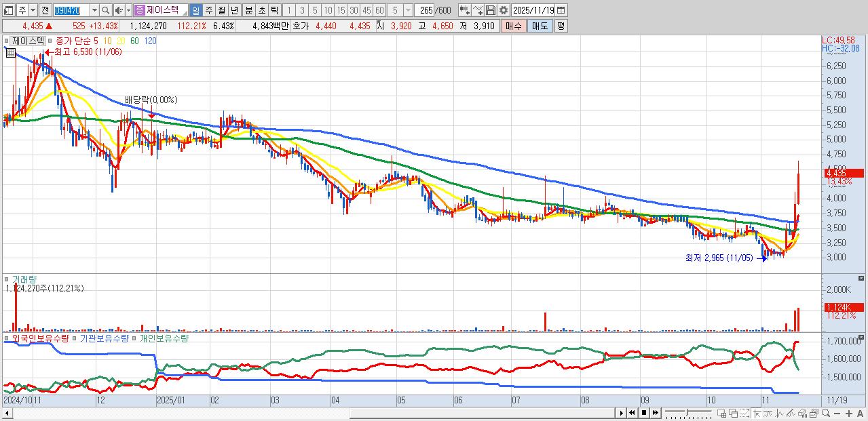
Task: Click the 매수 buy button
Action: pyautogui.click(x=512, y=26)
